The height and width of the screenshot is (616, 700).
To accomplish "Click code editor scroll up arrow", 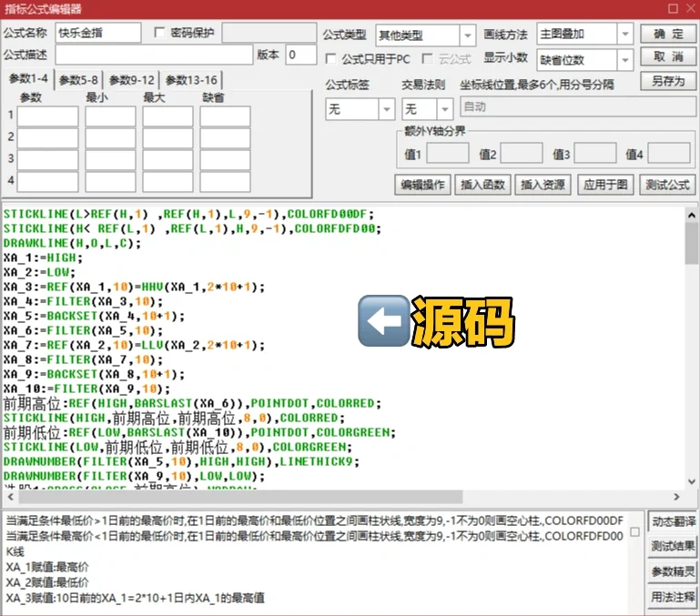I will point(692,215).
